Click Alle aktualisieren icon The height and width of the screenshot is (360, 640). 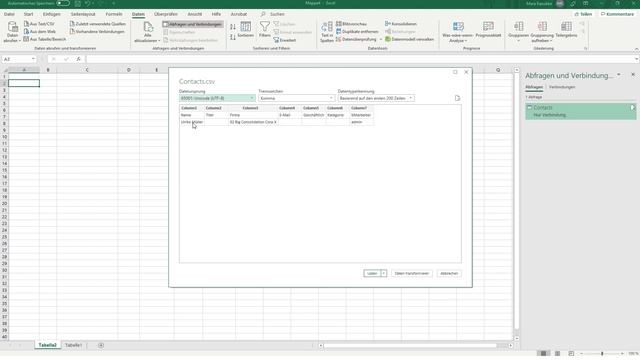(x=148, y=27)
